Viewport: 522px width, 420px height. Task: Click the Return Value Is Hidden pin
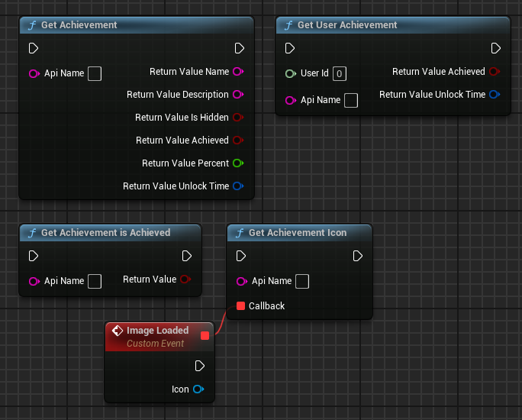(x=237, y=118)
